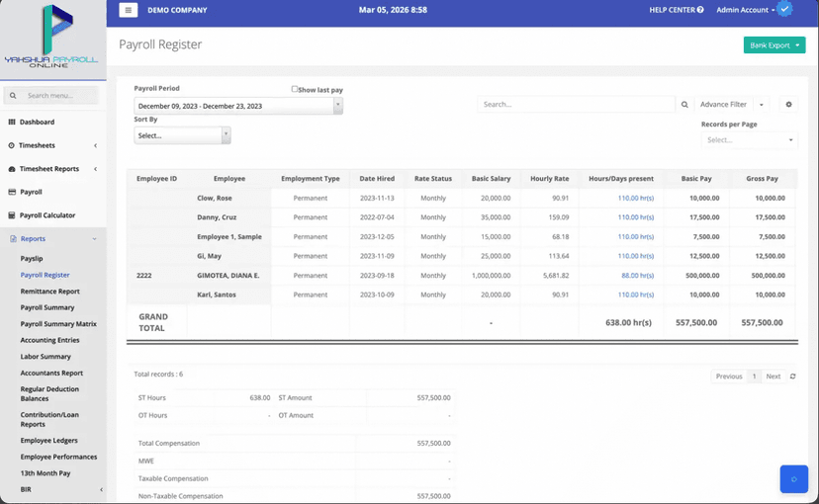Open the Payroll Calculator menu item
The width and height of the screenshot is (819, 504).
pyautogui.click(x=47, y=215)
